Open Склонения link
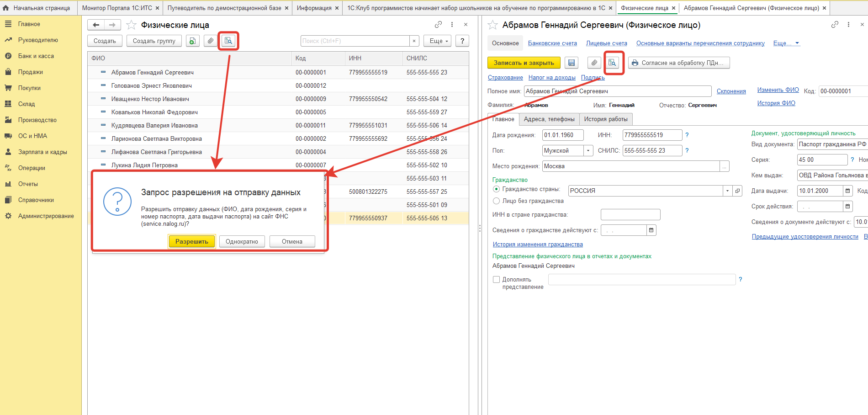 (x=731, y=91)
